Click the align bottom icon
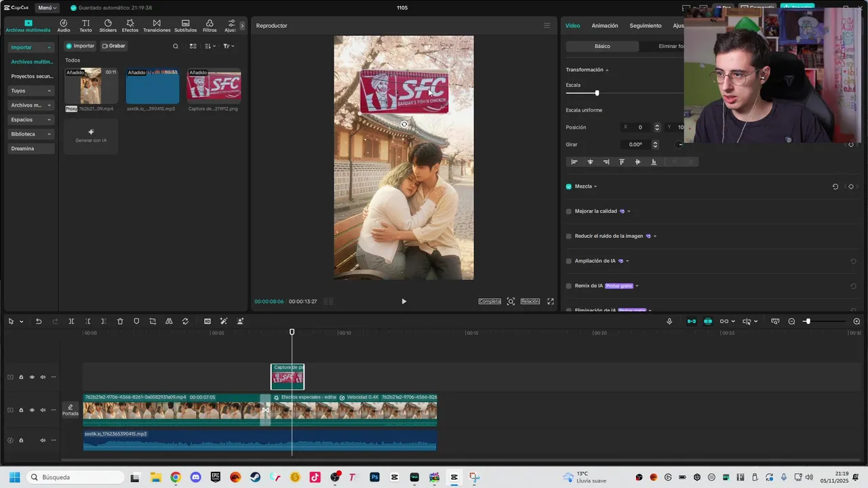868x488 pixels. click(654, 162)
